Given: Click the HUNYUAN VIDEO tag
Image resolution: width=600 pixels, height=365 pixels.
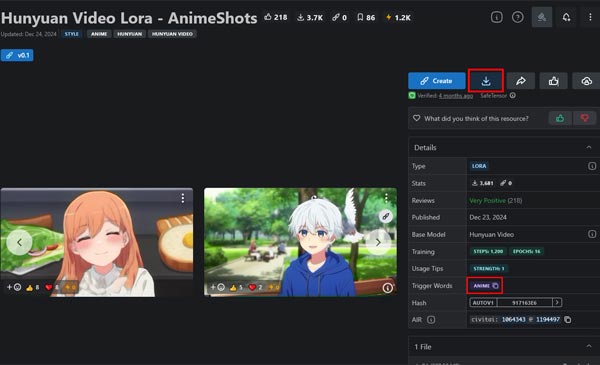Looking at the screenshot, I should point(172,34).
